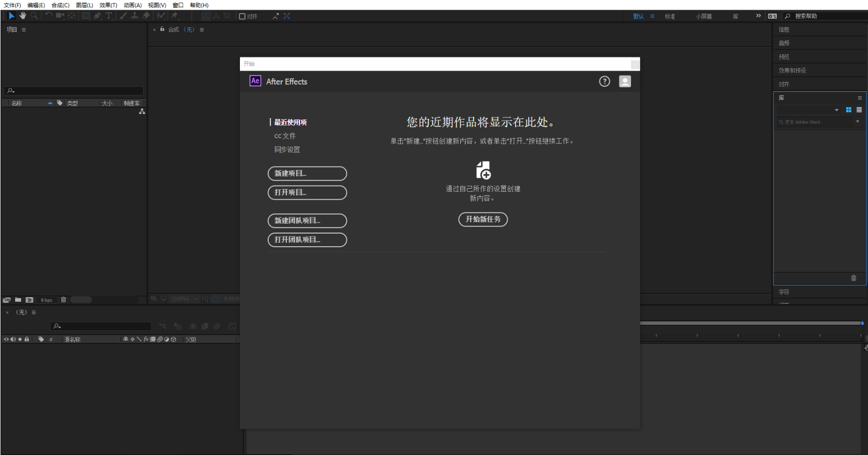The image size is (868, 455).
Task: Click the new composition icon in Project panel
Action: click(29, 300)
